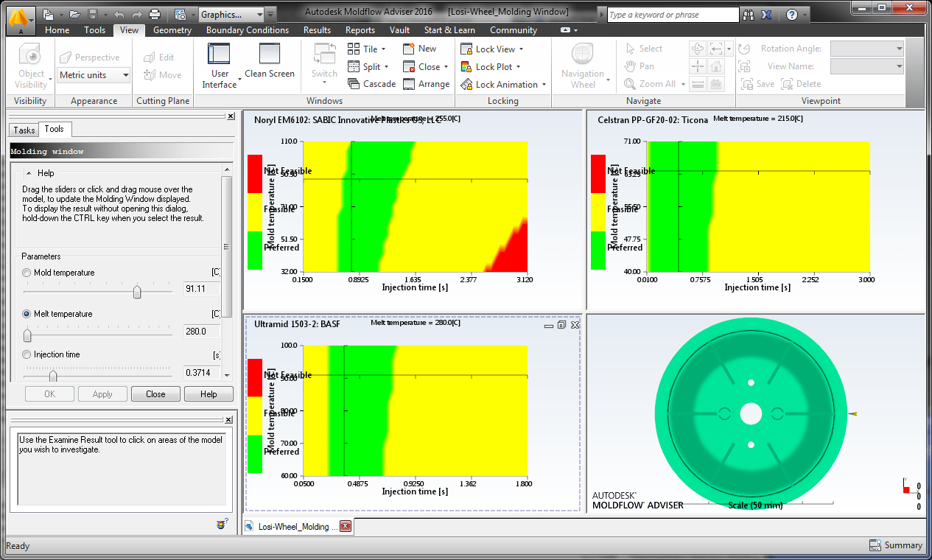Expand the Tile windows dropdown
Image resolution: width=932 pixels, height=560 pixels.
pyautogui.click(x=384, y=49)
